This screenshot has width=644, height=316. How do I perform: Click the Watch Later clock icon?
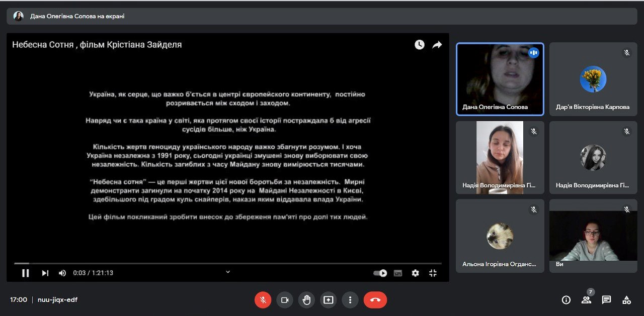419,45
